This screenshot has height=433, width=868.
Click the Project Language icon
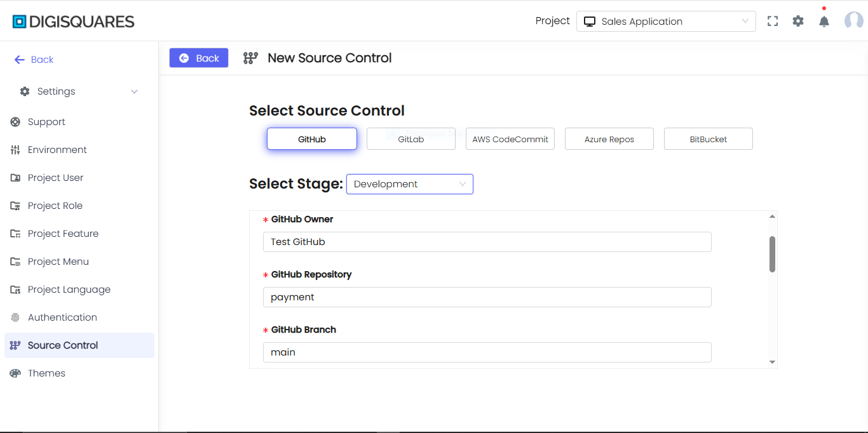point(15,290)
